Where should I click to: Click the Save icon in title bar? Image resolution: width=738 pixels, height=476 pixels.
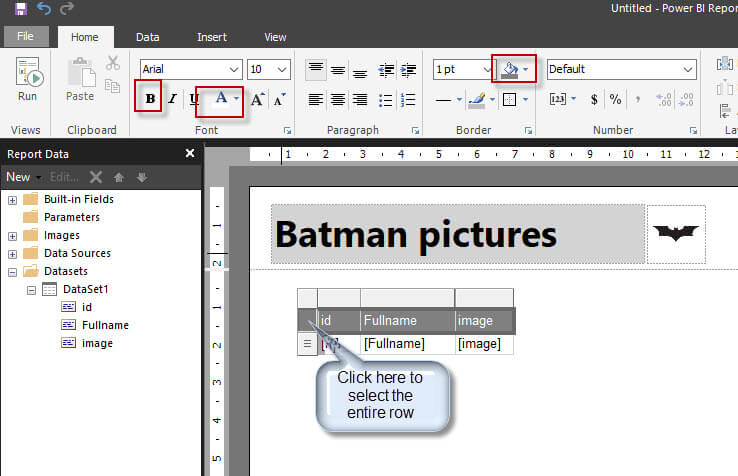21,8
